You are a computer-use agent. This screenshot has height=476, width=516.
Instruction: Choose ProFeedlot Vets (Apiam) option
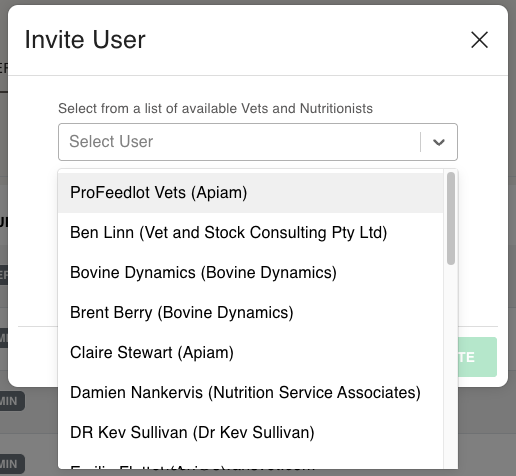[250, 193]
